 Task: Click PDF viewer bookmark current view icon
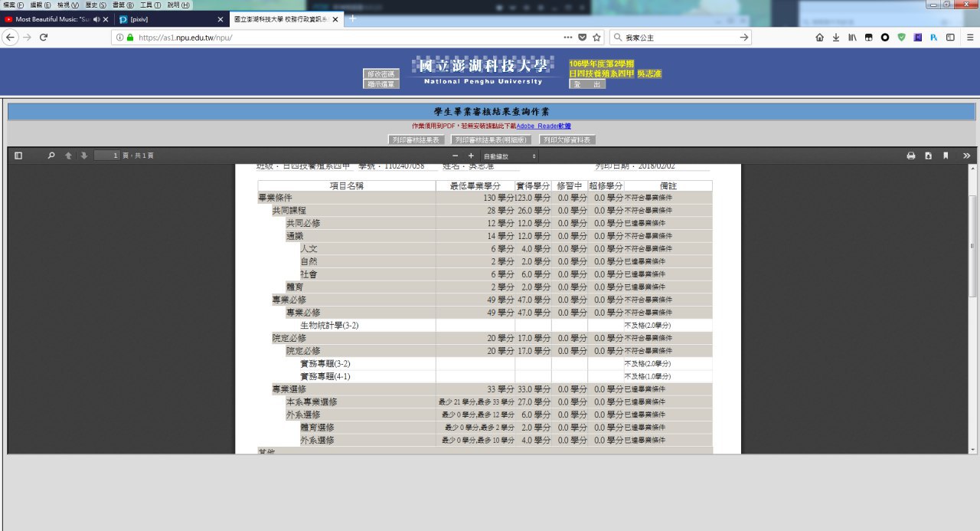946,156
